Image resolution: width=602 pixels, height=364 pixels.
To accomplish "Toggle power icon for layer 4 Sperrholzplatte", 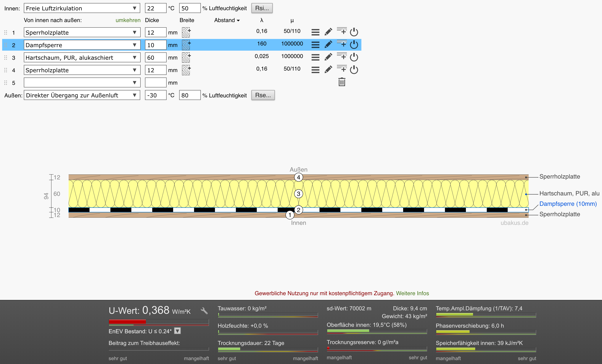I will pyautogui.click(x=354, y=70).
